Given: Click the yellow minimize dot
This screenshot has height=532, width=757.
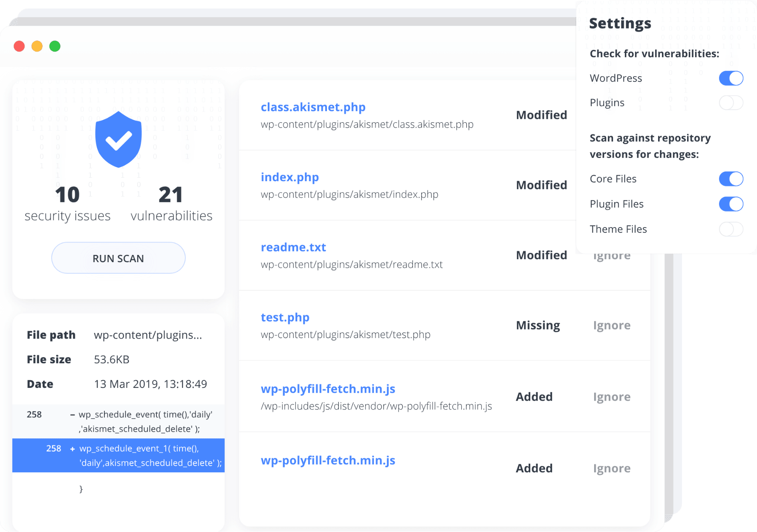Looking at the screenshot, I should 37,46.
